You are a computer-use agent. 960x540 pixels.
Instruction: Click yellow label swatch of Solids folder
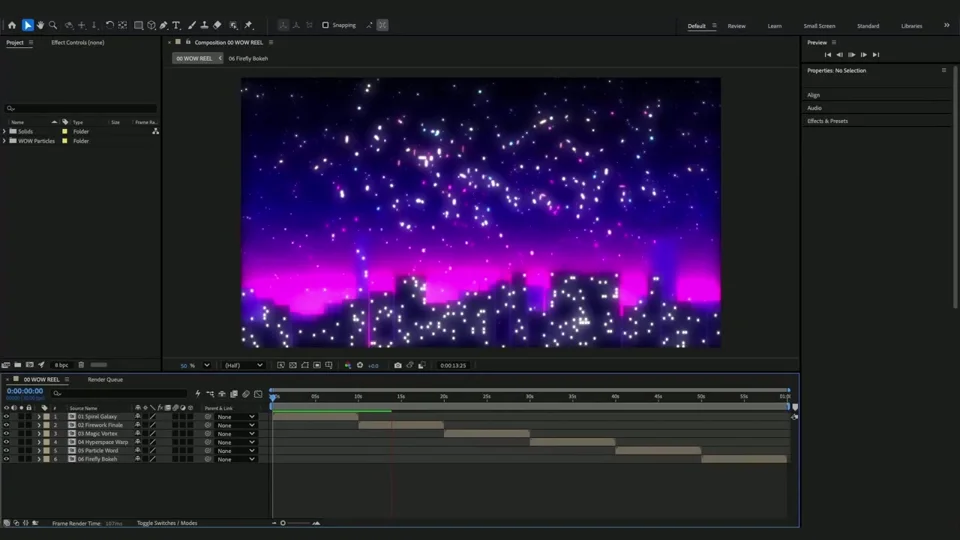[65, 132]
